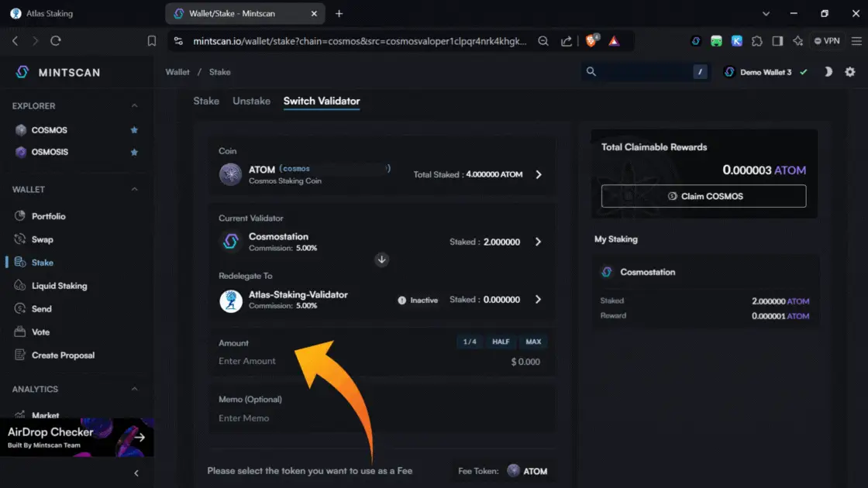
Task: Open Portfolio from the wallet menu
Action: (x=48, y=216)
